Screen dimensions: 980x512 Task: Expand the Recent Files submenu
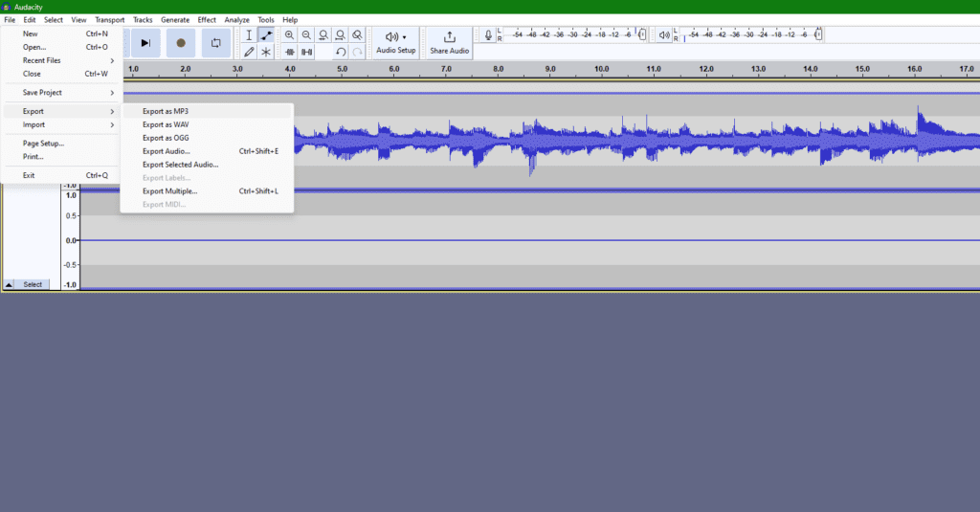[60, 60]
